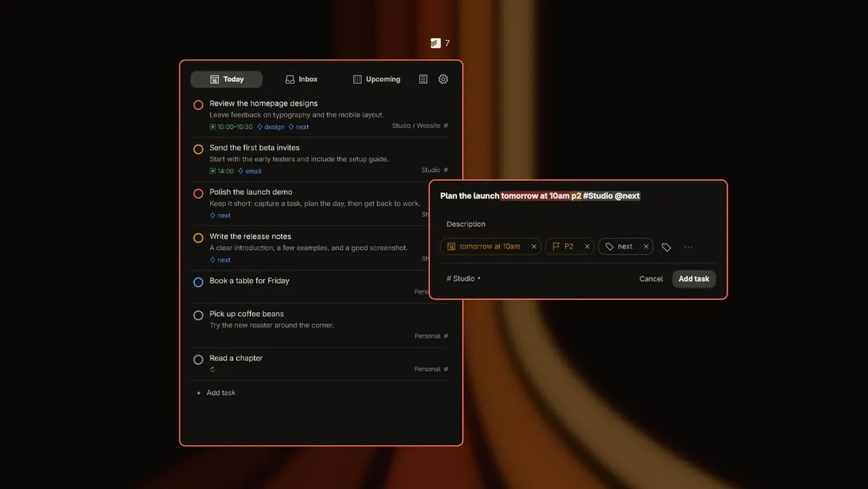Click the 'Add task' submit button
Image resolution: width=868 pixels, height=489 pixels.
[x=694, y=278]
